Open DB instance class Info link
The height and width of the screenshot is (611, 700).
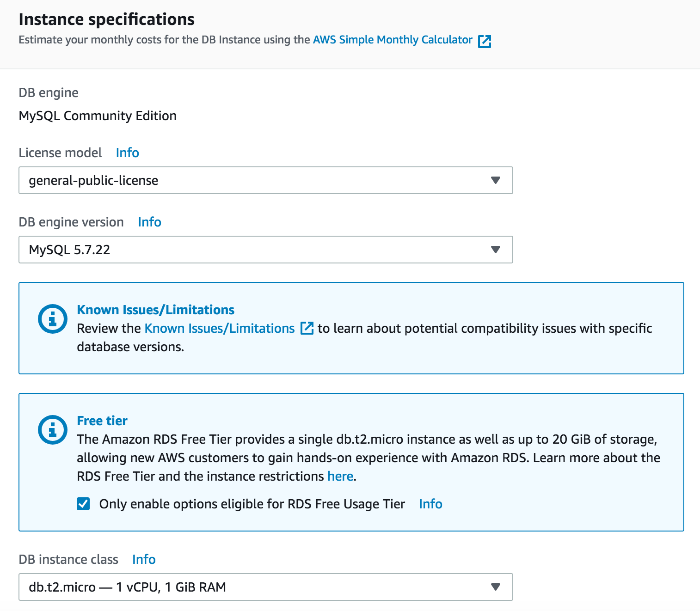144,559
